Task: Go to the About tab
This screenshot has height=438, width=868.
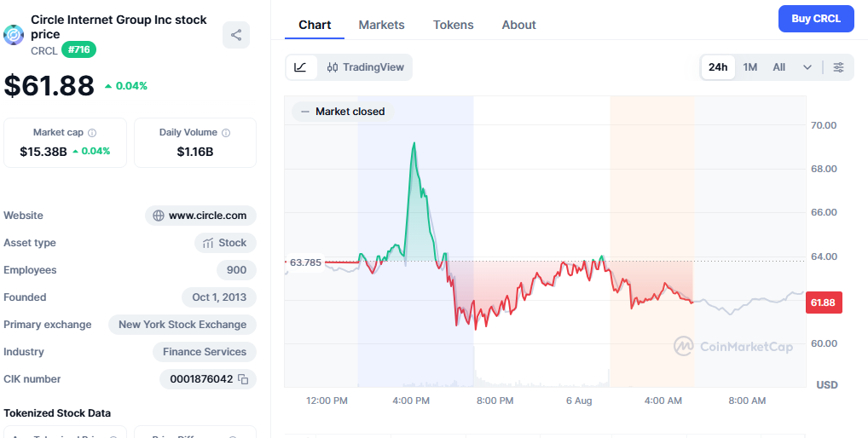Action: (518, 25)
